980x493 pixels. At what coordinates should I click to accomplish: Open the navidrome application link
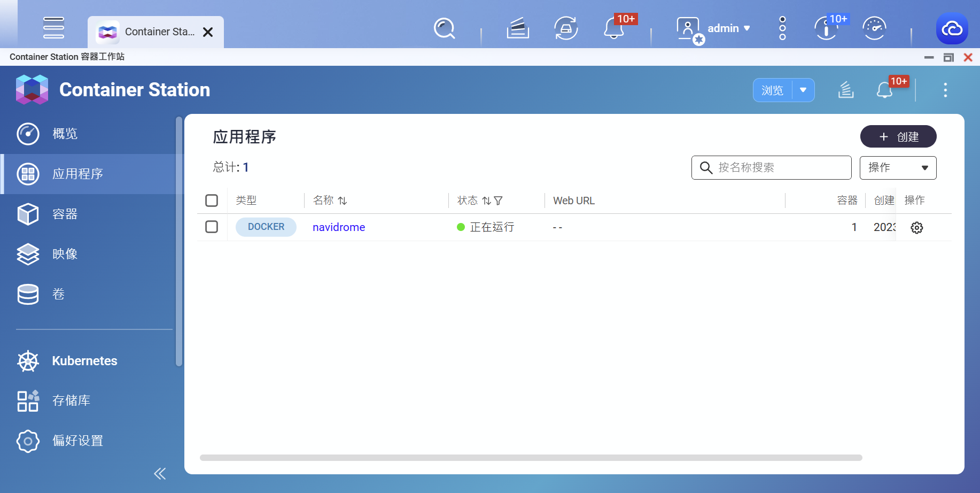click(339, 227)
